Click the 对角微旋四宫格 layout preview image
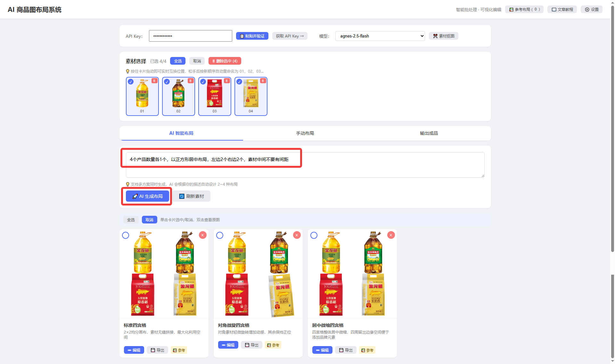This screenshot has width=615, height=364. 258,273
